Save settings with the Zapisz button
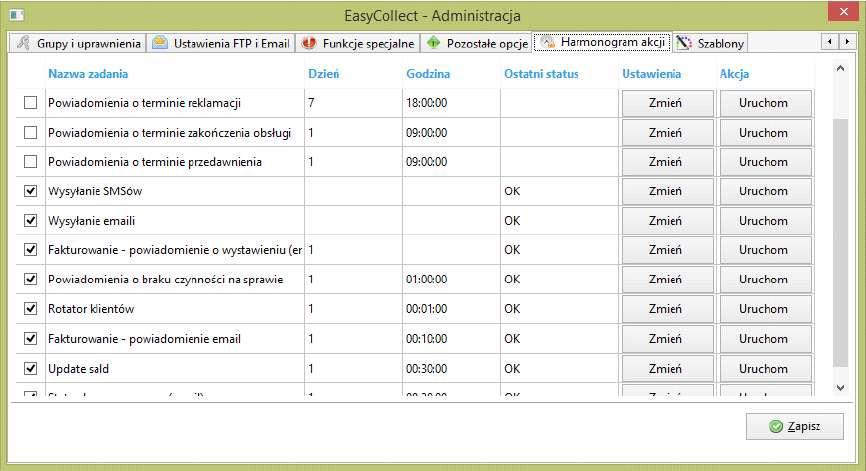 (x=794, y=426)
